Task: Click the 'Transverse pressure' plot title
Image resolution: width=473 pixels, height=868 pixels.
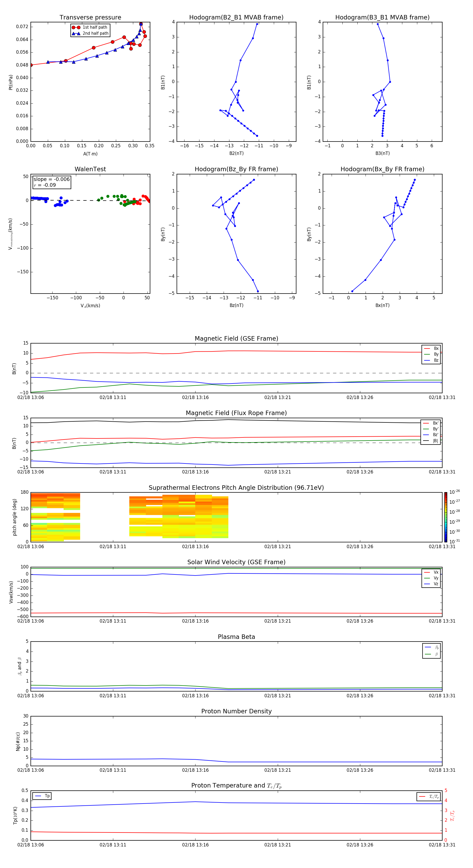Action: coord(90,18)
